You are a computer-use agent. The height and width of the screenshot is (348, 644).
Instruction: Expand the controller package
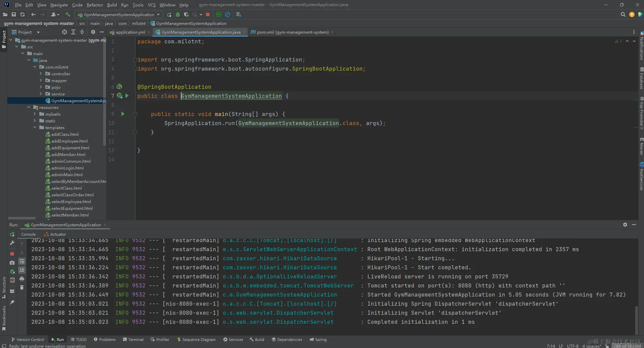click(x=41, y=74)
